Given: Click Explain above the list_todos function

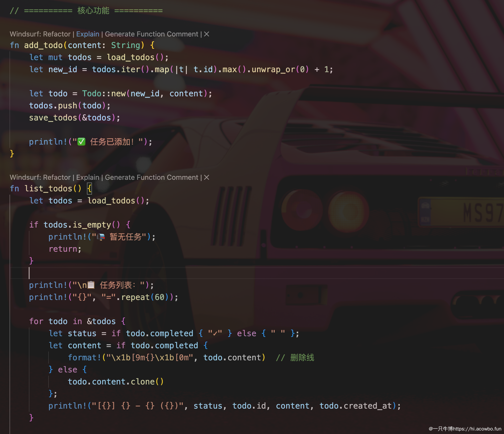Looking at the screenshot, I should pos(88,178).
